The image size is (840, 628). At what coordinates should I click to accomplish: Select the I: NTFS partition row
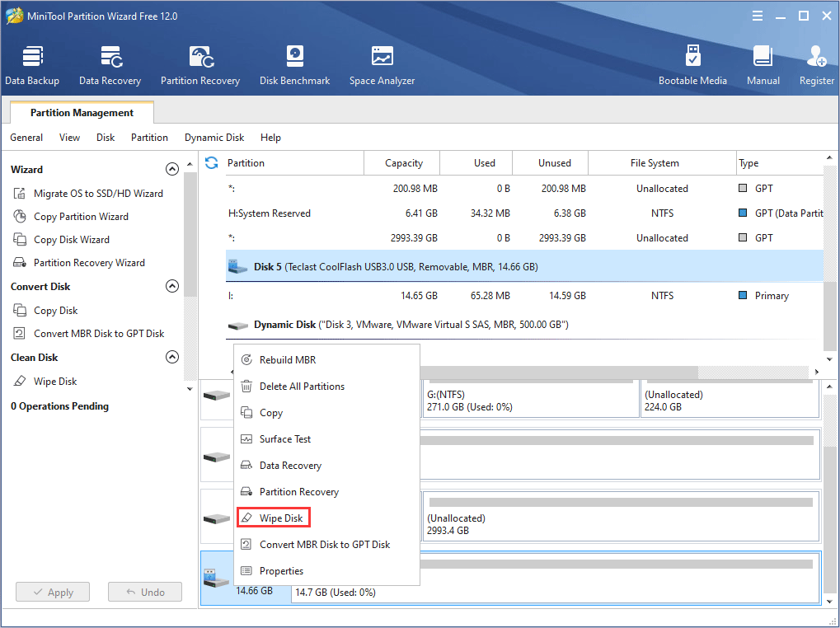524,296
